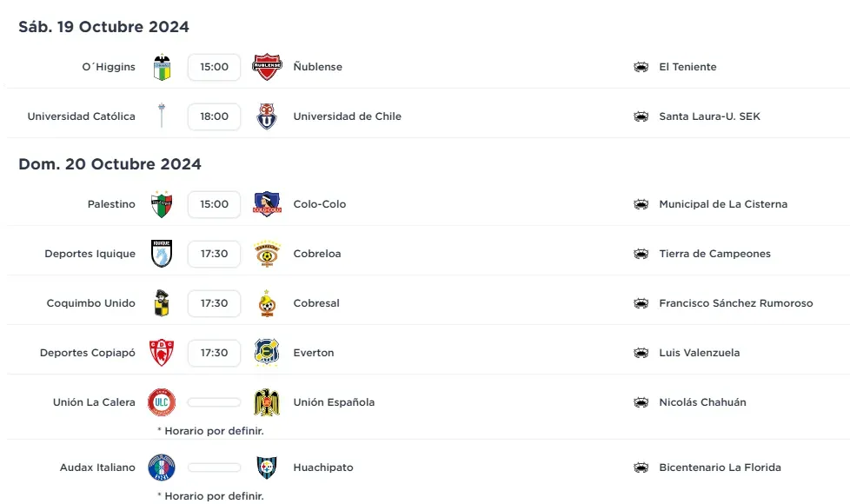Click the Unión La Calera ULC badge

click(x=162, y=402)
